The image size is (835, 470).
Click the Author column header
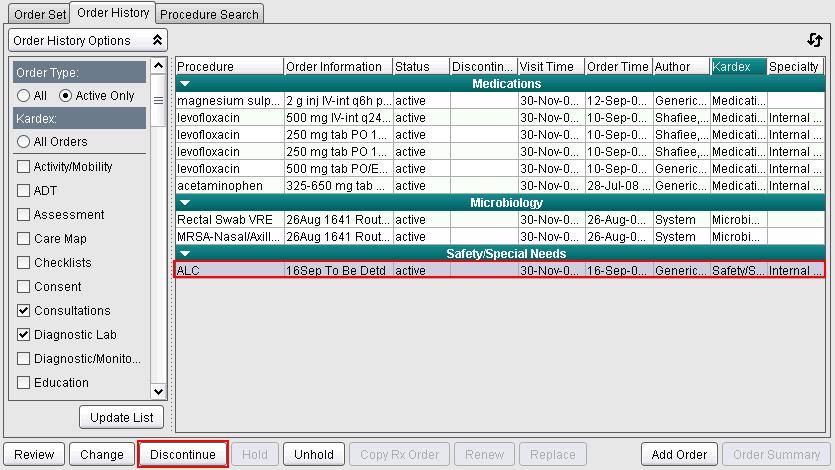tap(682, 67)
